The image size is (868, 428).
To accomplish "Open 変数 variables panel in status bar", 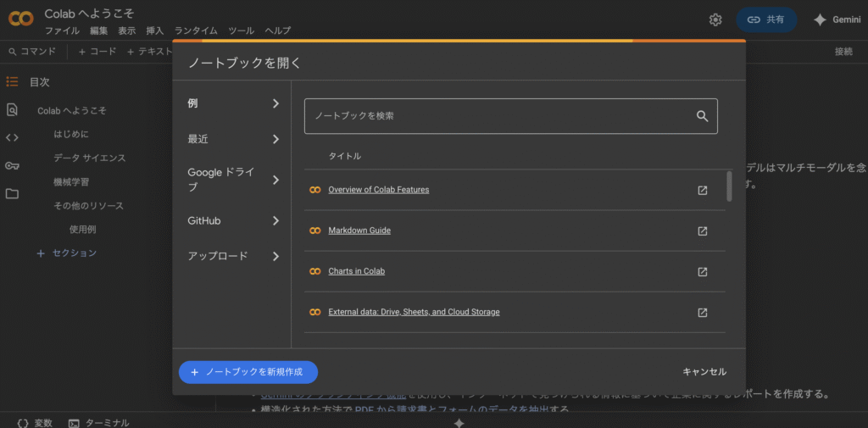I will [34, 423].
